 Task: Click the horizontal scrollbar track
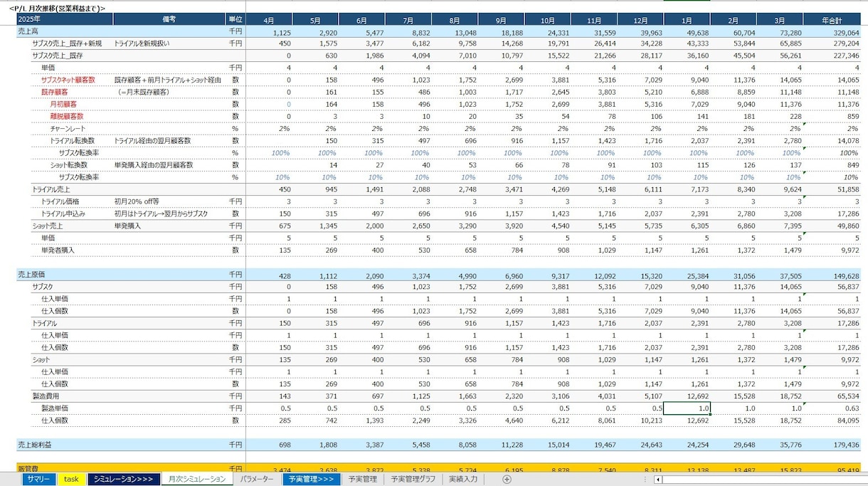pyautogui.click(x=765, y=480)
